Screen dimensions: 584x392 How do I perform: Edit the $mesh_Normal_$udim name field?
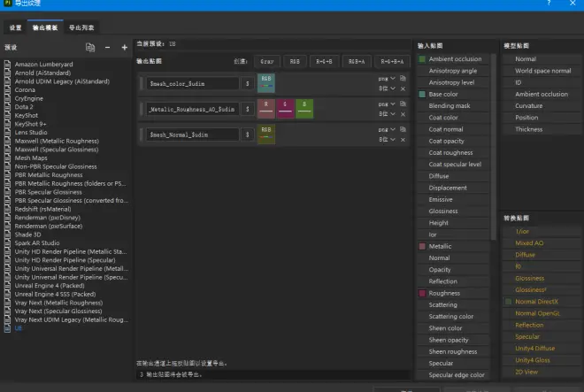(192, 135)
